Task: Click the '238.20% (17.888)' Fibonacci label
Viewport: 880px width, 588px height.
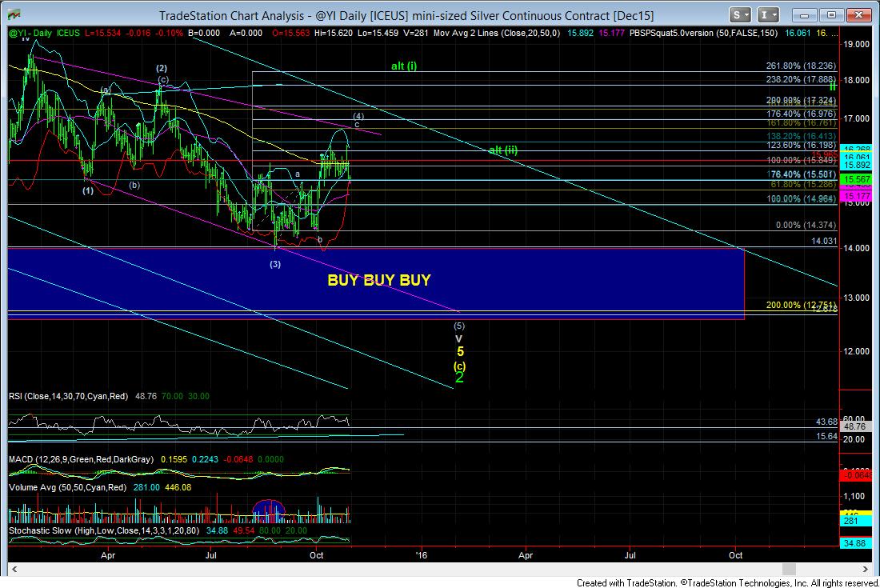Action: pos(801,79)
